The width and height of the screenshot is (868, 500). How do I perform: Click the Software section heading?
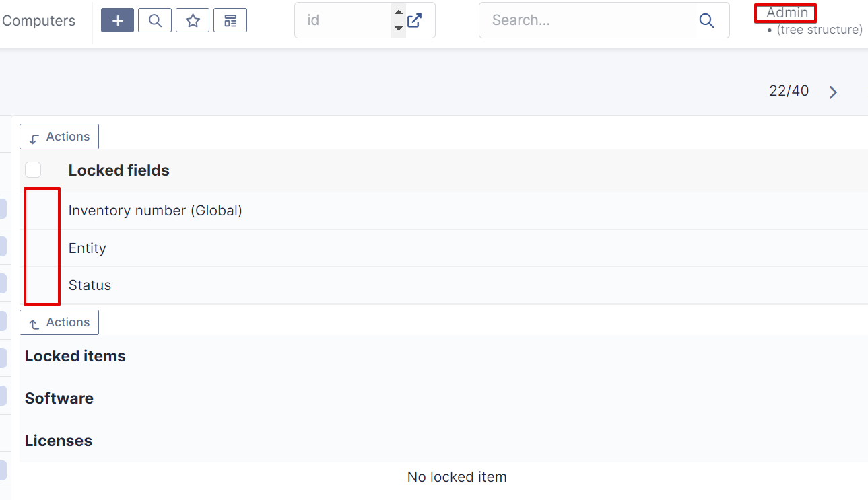tap(59, 398)
